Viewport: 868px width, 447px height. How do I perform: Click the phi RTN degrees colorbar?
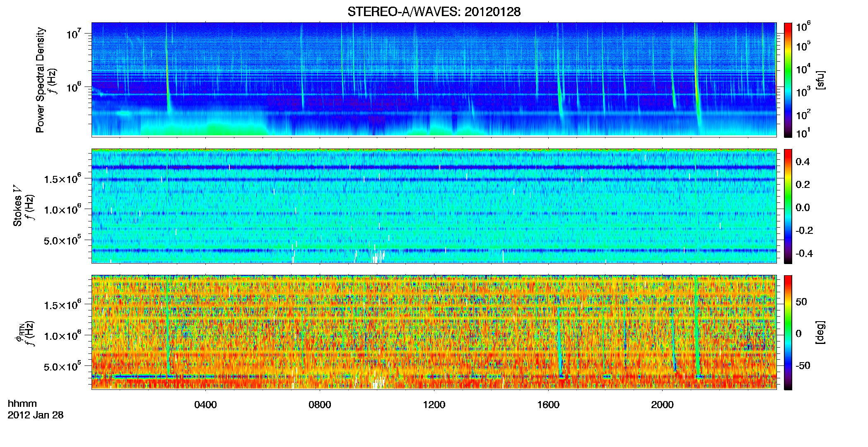(x=788, y=332)
